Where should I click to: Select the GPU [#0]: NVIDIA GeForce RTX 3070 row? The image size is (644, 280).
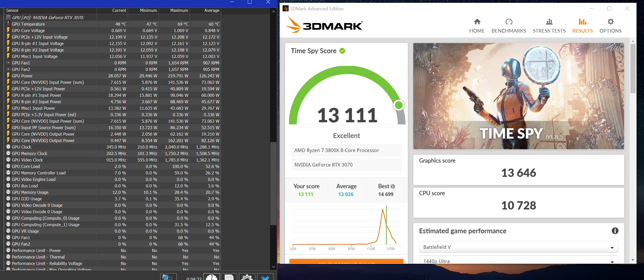pos(112,17)
